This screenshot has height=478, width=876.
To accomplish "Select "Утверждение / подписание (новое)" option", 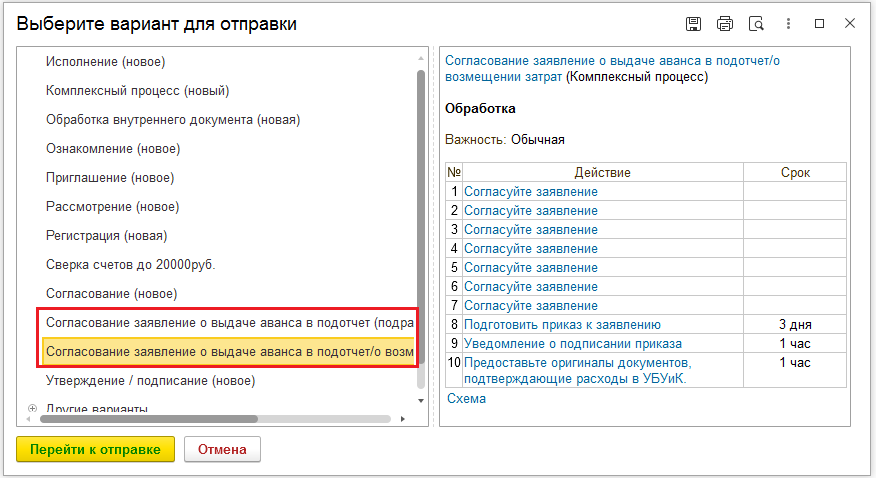I will (150, 381).
